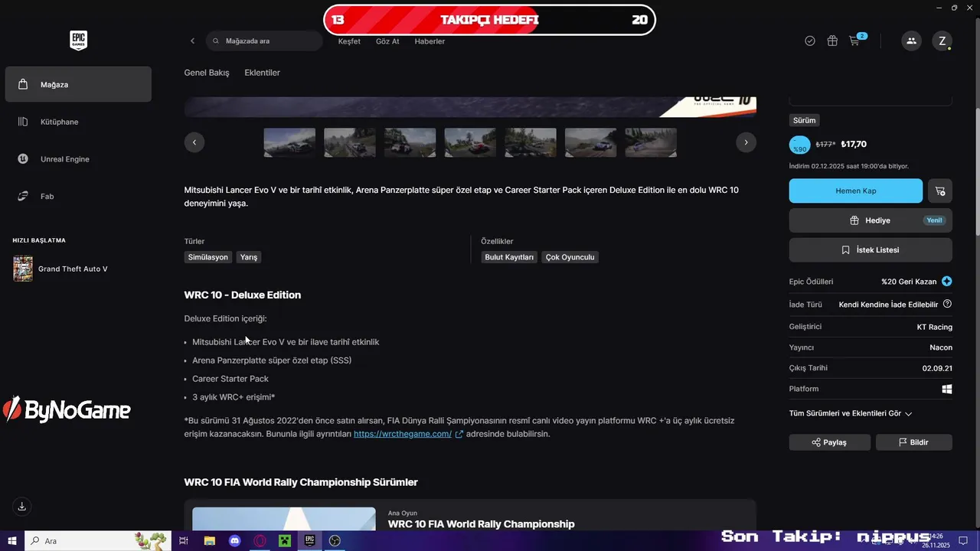980x551 pixels.
Task: Open the gift box icon in header
Action: (x=832, y=41)
